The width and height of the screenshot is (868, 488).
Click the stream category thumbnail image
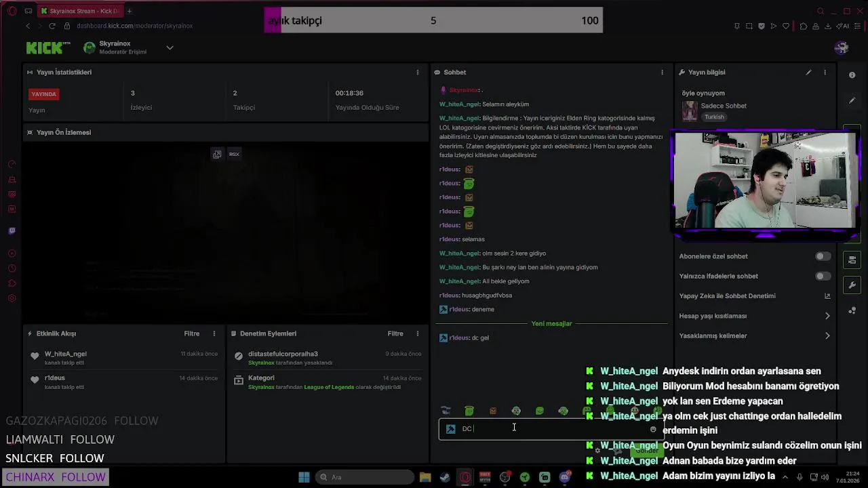[x=690, y=111]
